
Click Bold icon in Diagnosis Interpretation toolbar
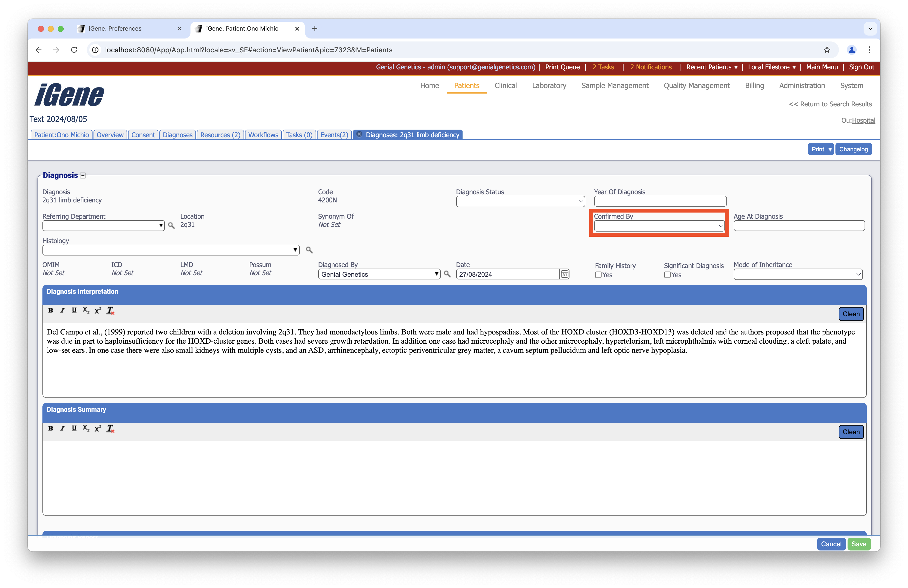point(50,310)
